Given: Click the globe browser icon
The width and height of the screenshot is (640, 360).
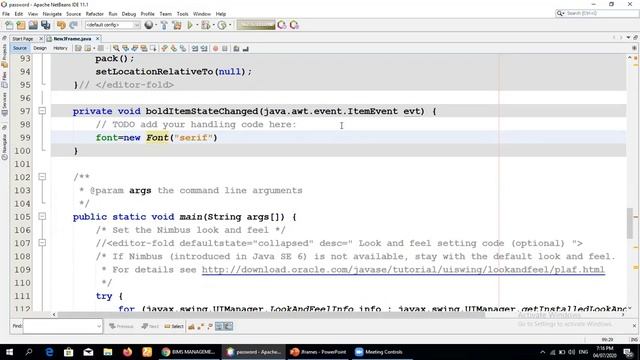Looking at the screenshot, I should 149,25.
